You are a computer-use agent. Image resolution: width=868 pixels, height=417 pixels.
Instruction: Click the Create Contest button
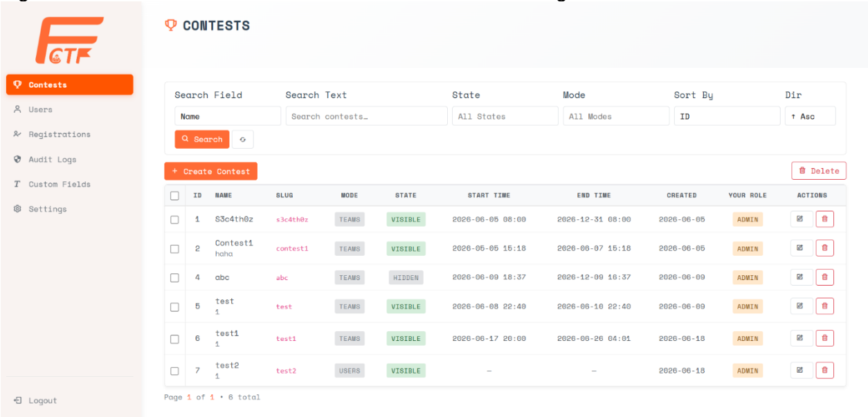coord(210,171)
